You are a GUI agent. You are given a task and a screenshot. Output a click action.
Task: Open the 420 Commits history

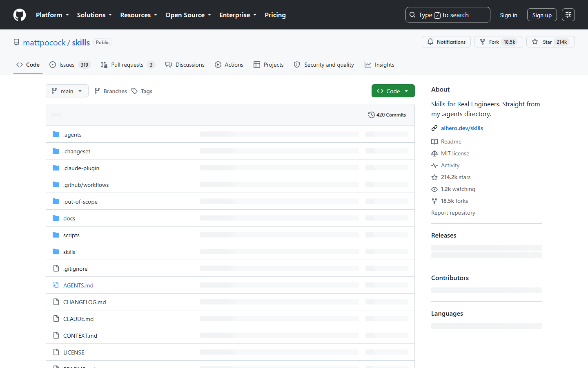point(387,115)
